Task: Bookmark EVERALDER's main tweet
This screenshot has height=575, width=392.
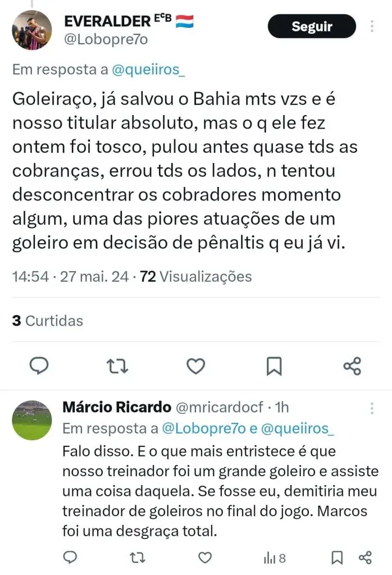Action: (x=274, y=366)
